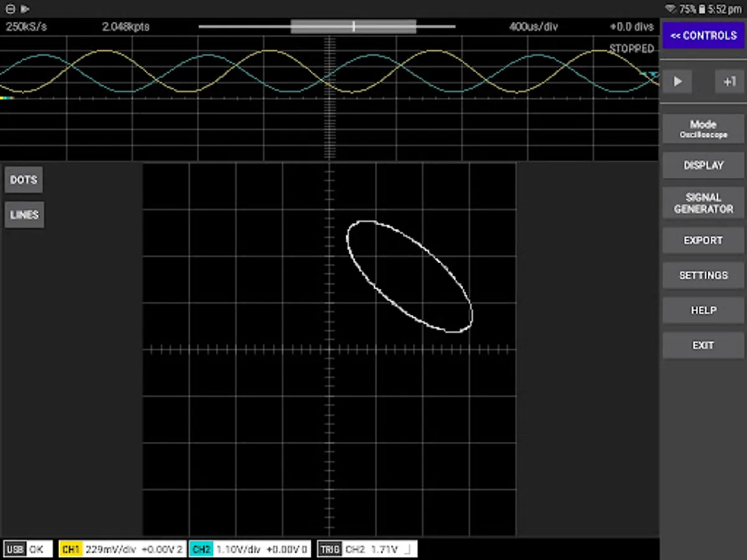Click the EXPORT button
The image size is (747, 560).
pyautogui.click(x=703, y=240)
